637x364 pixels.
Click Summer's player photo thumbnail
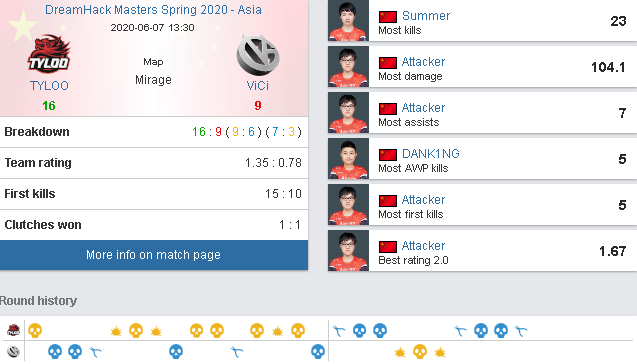tap(348, 20)
